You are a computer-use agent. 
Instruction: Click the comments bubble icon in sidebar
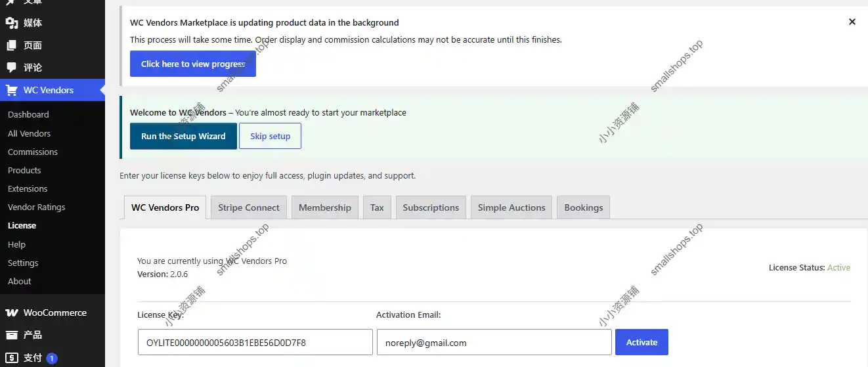(x=12, y=68)
